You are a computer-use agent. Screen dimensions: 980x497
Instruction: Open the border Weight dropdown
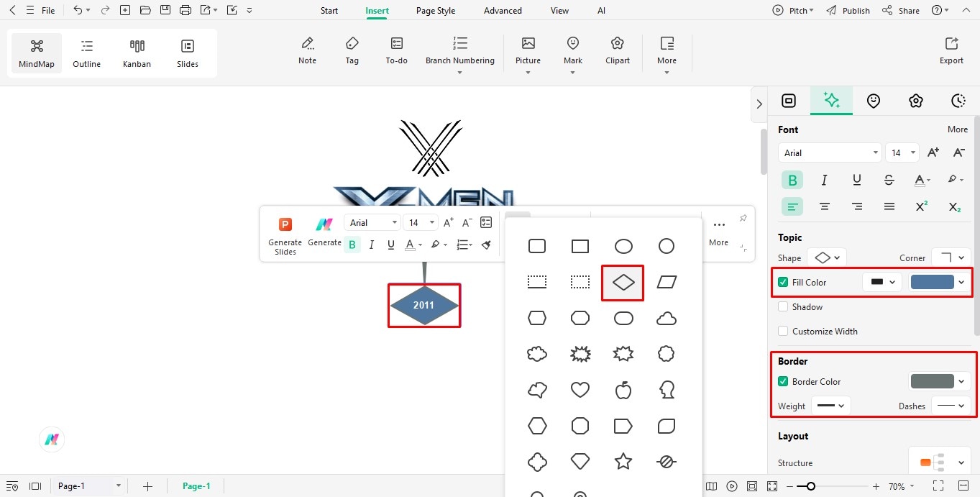tap(831, 406)
